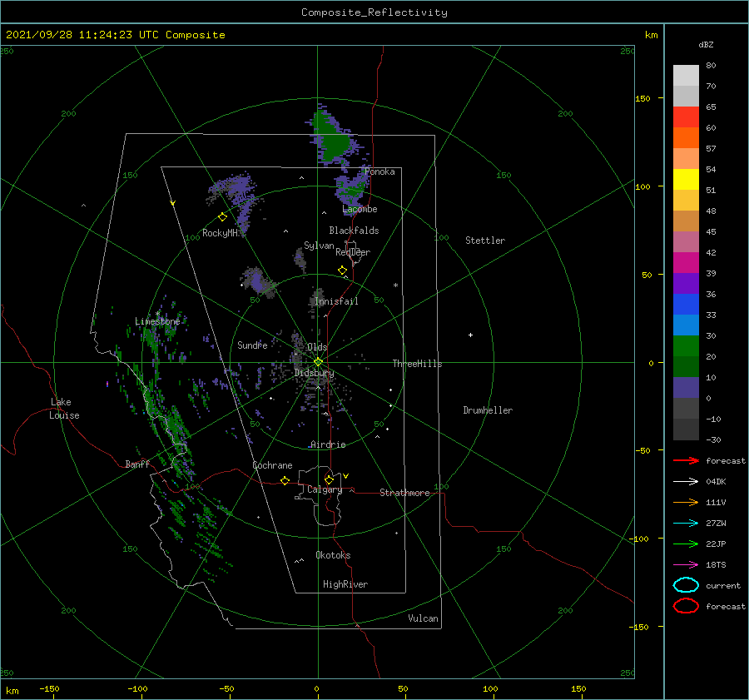749x700 pixels.
Task: Click the cyan 27ZW arrow icon
Action: click(686, 524)
